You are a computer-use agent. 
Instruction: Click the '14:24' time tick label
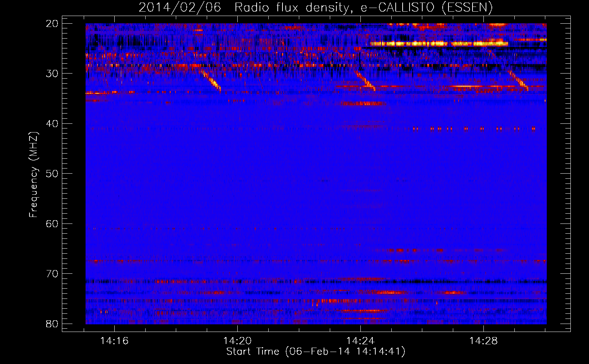pyautogui.click(x=361, y=341)
